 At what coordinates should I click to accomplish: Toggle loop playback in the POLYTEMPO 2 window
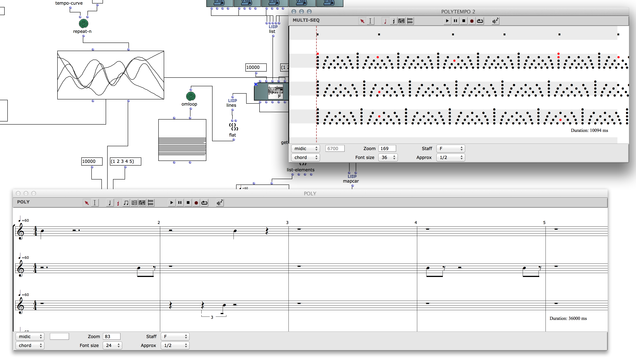(480, 21)
